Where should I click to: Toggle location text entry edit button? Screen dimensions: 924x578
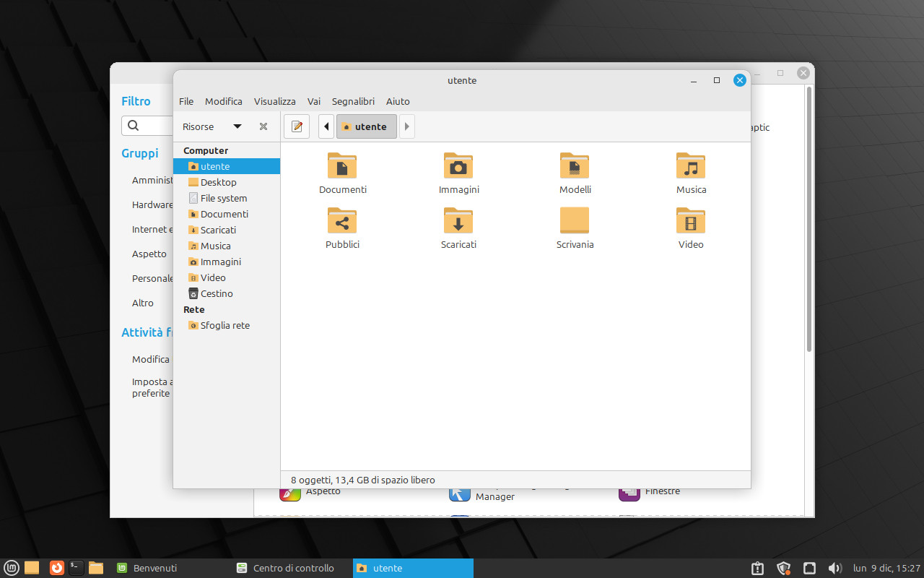click(x=296, y=126)
